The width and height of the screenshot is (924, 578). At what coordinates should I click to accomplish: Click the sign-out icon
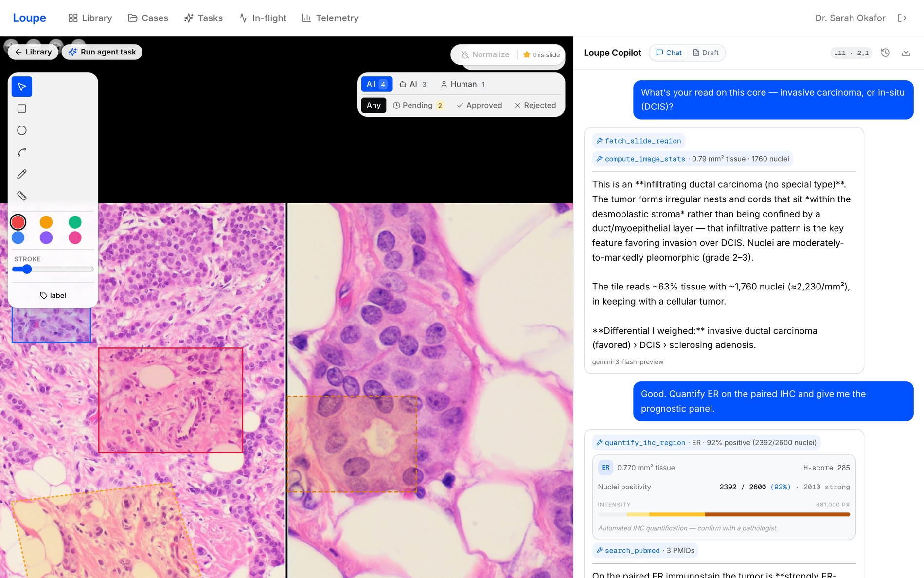[x=902, y=18]
